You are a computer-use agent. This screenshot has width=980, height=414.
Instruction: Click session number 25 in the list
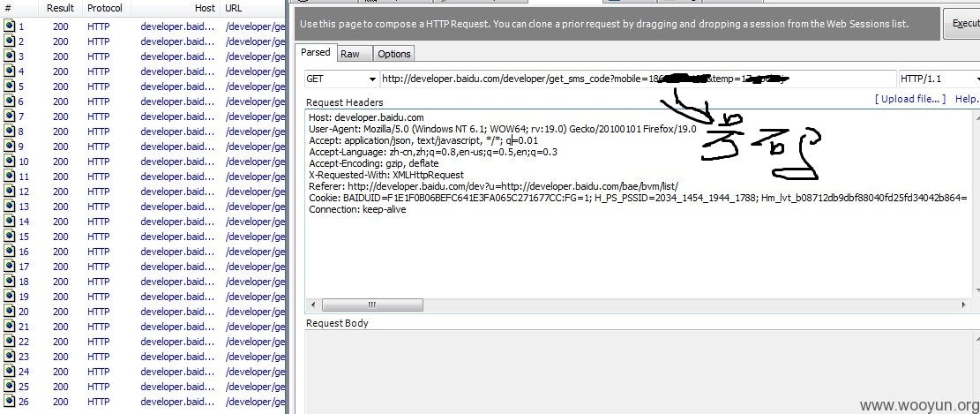tap(24, 387)
